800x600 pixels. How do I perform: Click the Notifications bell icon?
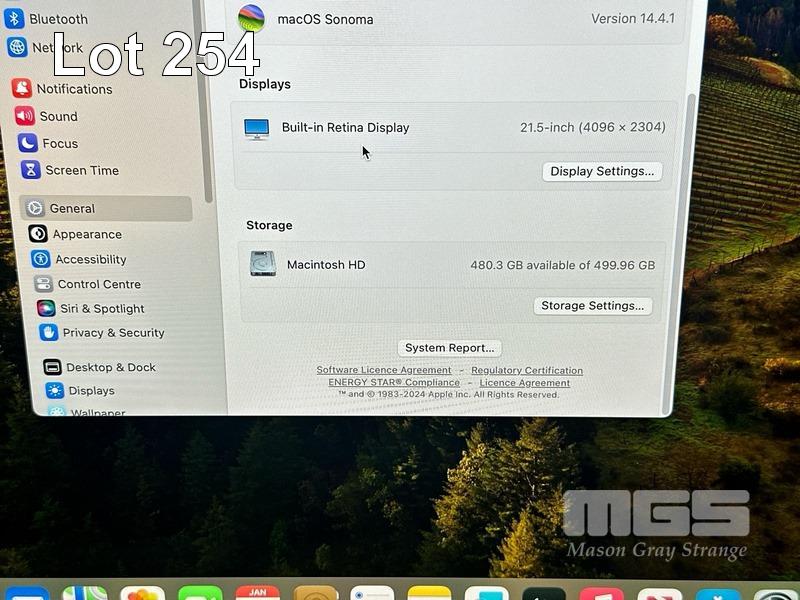point(22,88)
